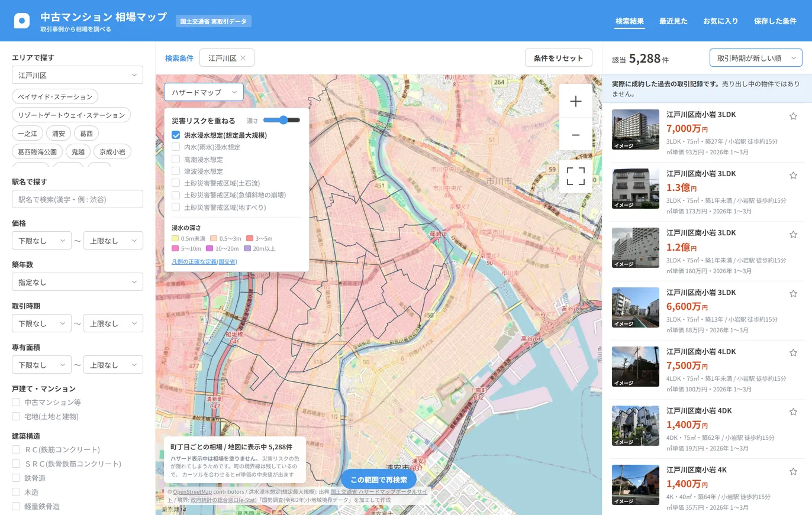Check the 中古マンション等 option
Screen dimensions: 812x515
coord(17,402)
